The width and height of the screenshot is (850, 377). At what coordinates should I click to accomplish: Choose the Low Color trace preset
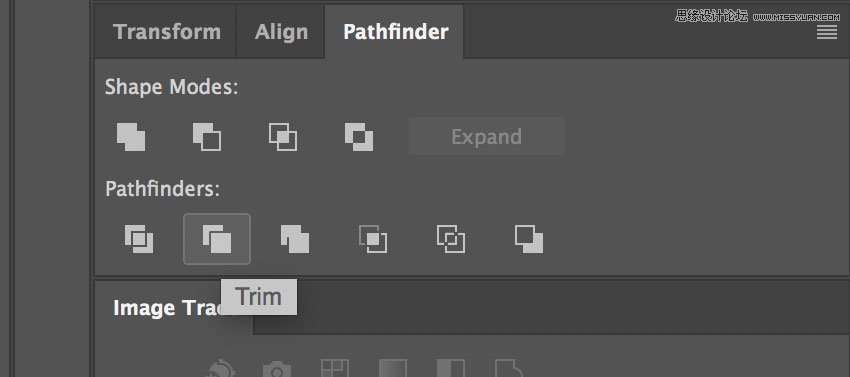[x=335, y=368]
